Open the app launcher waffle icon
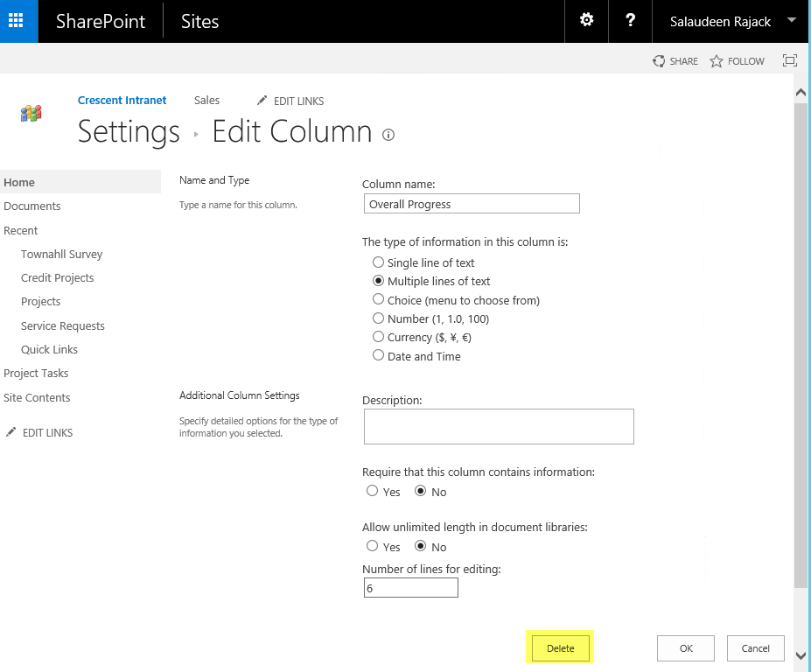This screenshot has height=672, width=811. tap(17, 21)
